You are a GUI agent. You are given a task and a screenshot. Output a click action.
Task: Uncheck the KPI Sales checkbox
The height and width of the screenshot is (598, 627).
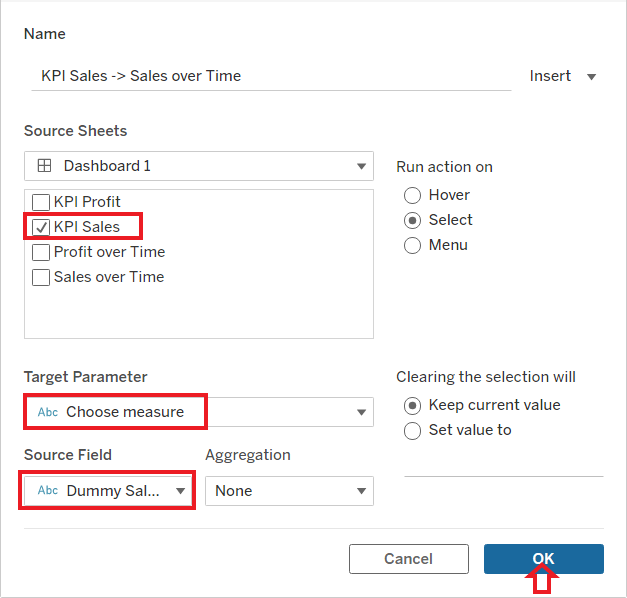pyautogui.click(x=41, y=227)
